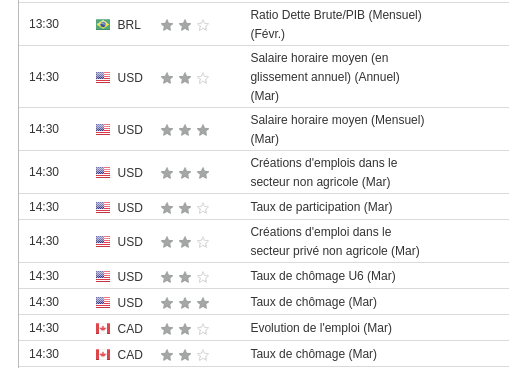Screen dimensions: 509x368
Task: Click the US flag in the Taux de chômage U6 row
Action: coord(103,276)
